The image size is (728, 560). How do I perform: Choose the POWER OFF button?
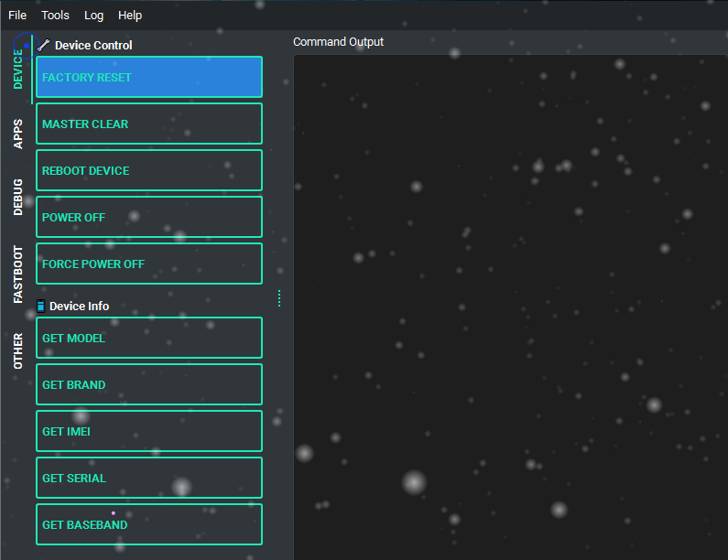pyautogui.click(x=149, y=217)
